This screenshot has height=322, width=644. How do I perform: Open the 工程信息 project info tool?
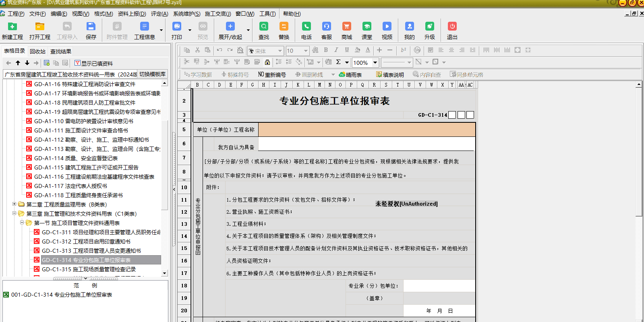tap(144, 27)
